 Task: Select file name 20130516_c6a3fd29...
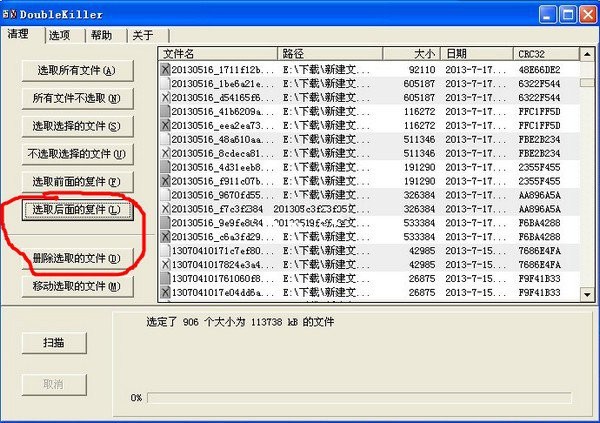tap(223, 237)
